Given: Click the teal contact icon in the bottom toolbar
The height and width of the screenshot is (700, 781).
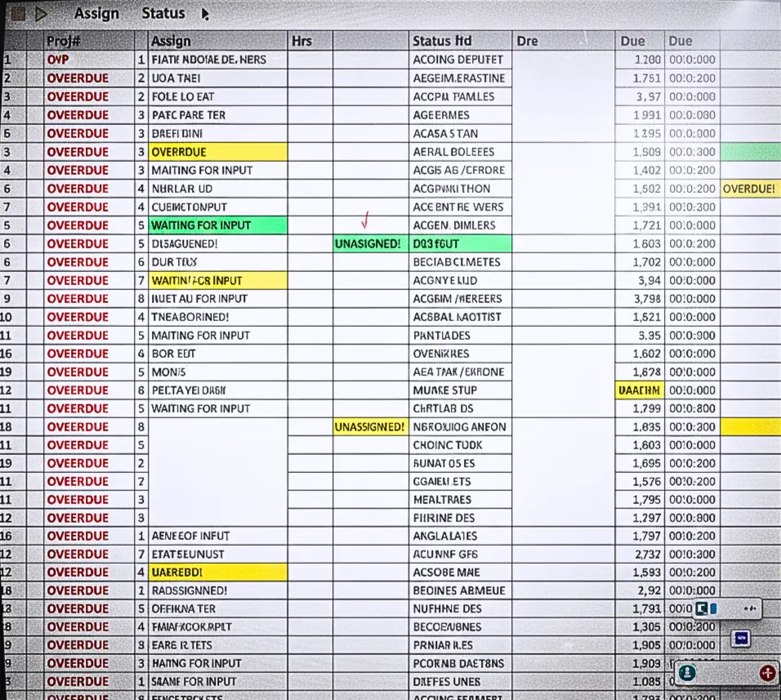Looking at the screenshot, I should (x=687, y=672).
